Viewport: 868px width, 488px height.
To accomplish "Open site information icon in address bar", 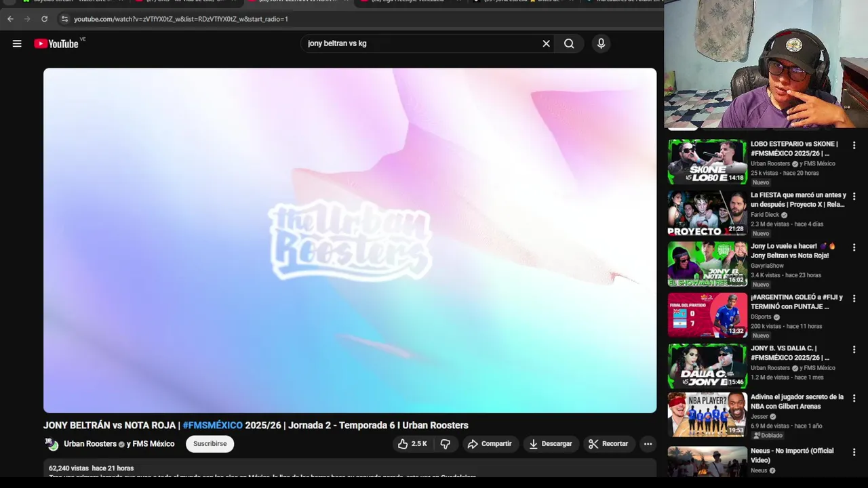I will [64, 19].
